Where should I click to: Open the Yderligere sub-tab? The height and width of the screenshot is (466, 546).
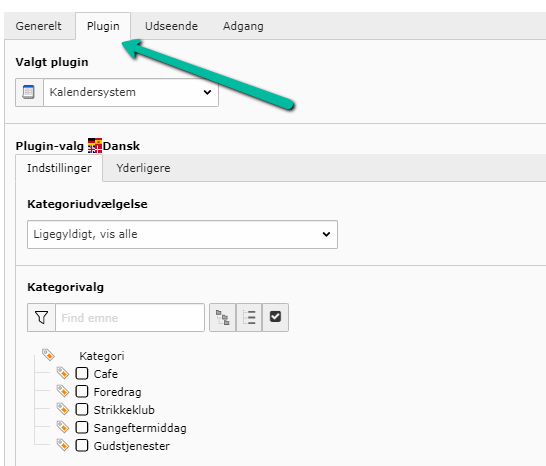click(x=143, y=168)
